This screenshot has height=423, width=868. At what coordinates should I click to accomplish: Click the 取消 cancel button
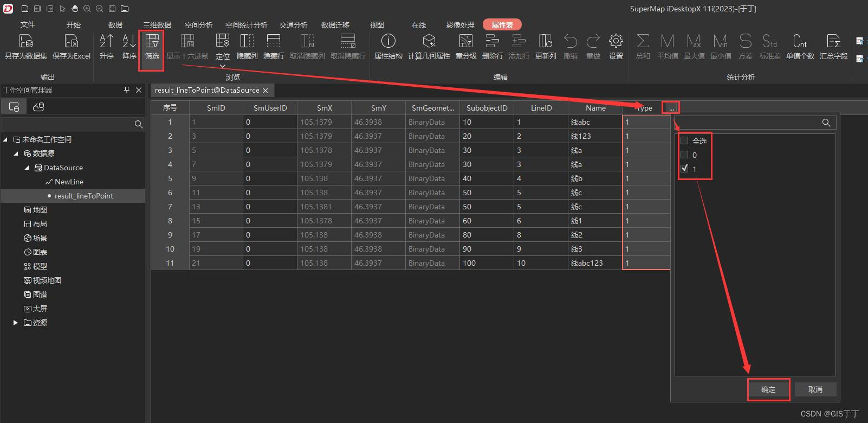(815, 389)
